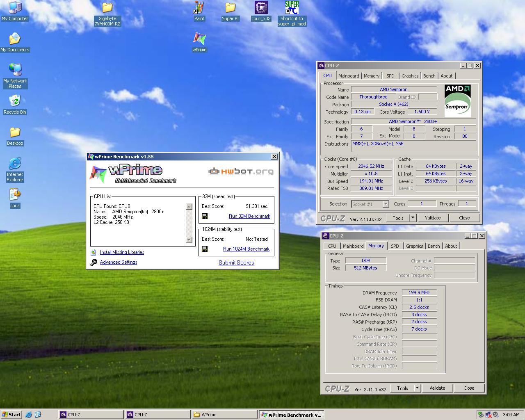Open the Gigabyte 7VM400M-RZ folder

click(107, 14)
